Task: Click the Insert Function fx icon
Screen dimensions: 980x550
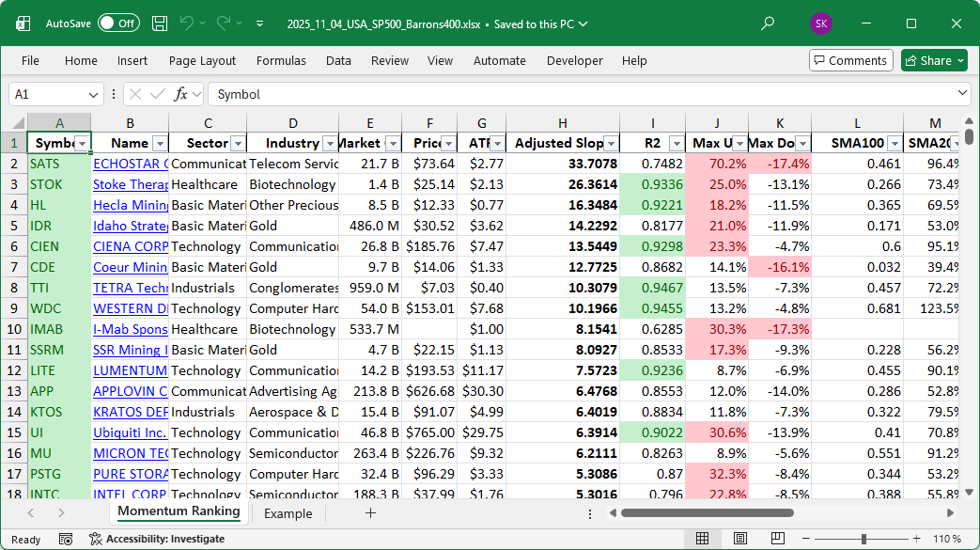Action: click(x=180, y=94)
